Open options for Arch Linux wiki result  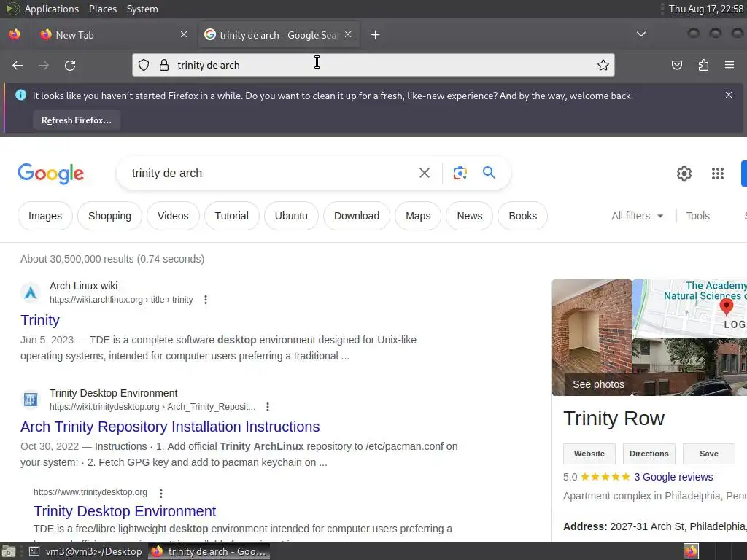pos(205,300)
